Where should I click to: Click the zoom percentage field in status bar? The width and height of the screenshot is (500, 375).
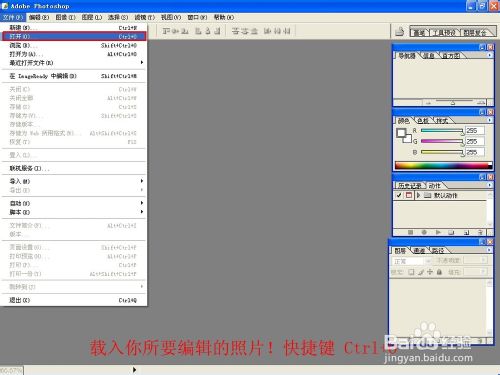pos(12,370)
